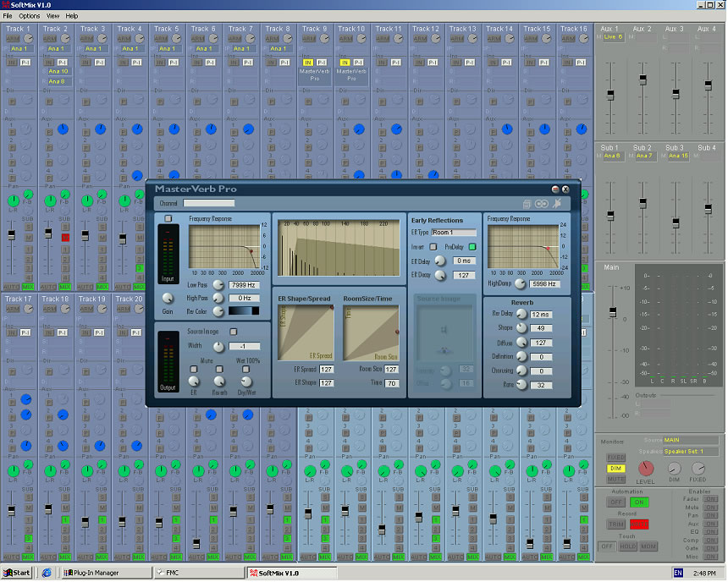
Task: Click the TRIM record button
Action: tap(616, 525)
